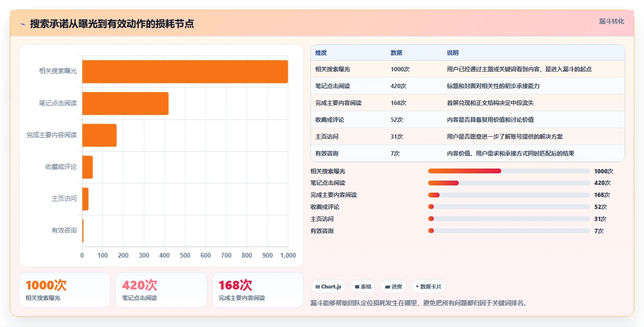The width and height of the screenshot is (644, 327).
Task: Click the 1,000 x-axis tick label
Action: point(288,256)
